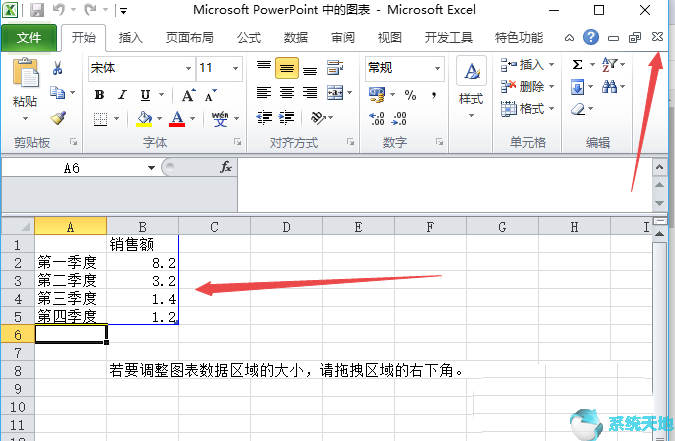Decrease decimal places

coord(399,118)
